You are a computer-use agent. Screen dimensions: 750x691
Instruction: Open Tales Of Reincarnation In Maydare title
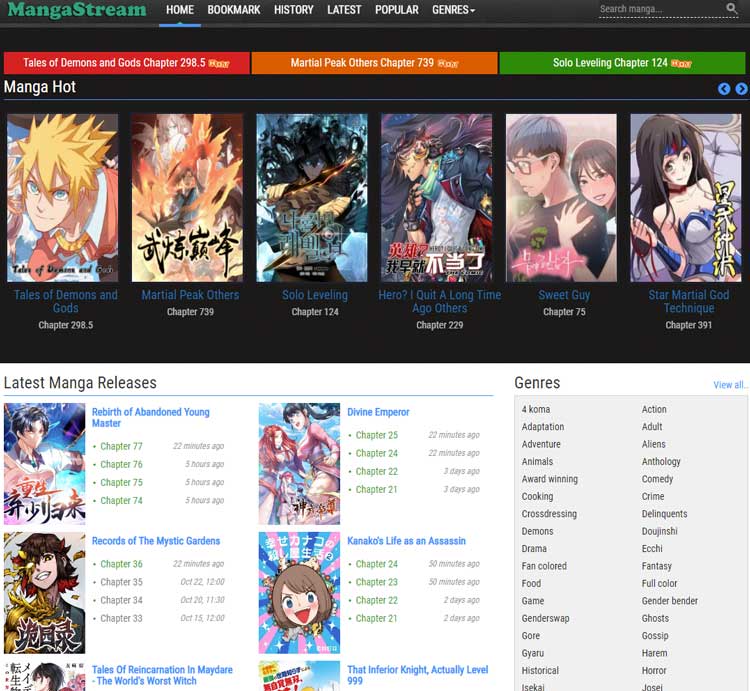[162, 675]
